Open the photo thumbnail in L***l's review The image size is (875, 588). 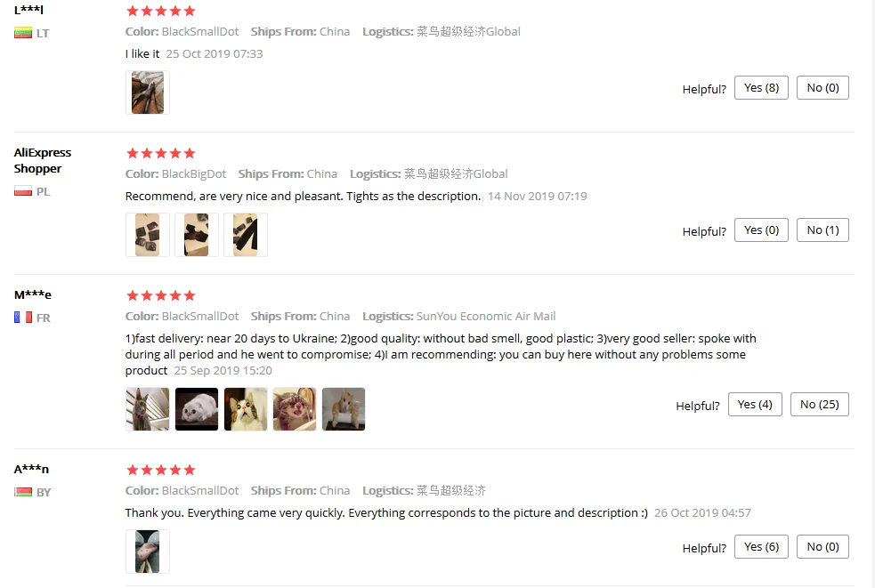click(x=148, y=93)
